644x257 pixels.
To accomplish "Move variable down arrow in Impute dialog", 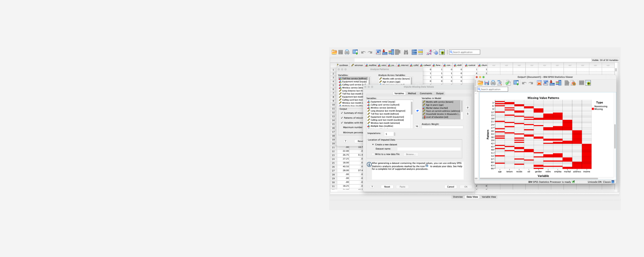I will pos(468,114).
